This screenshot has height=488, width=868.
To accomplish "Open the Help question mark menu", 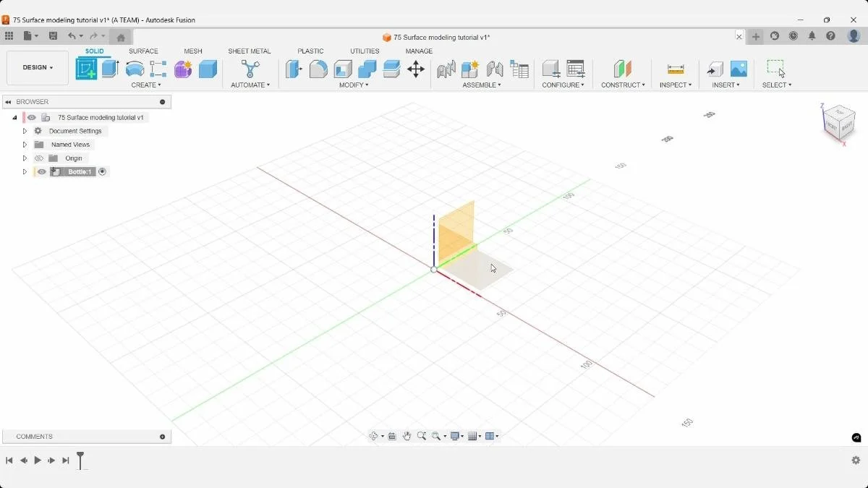I will pos(830,36).
